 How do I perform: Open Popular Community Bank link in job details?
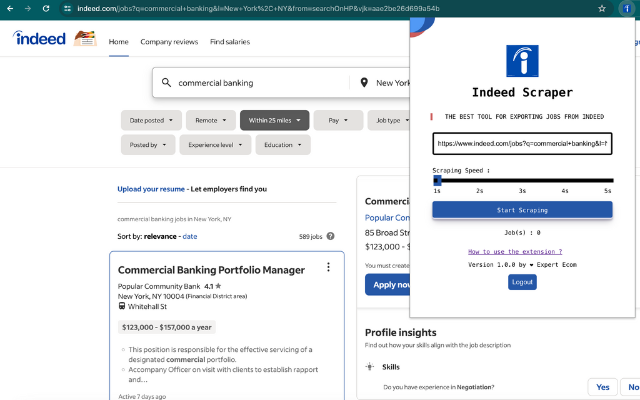tap(387, 218)
